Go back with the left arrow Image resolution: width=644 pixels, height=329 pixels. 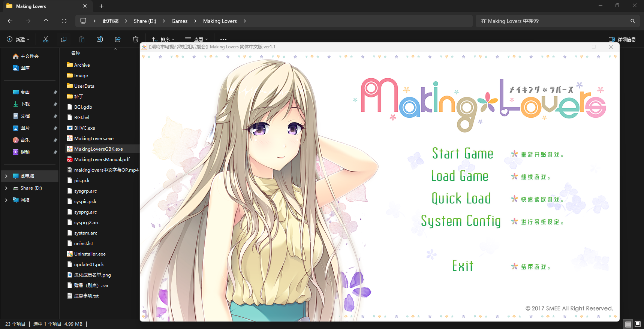(10, 21)
